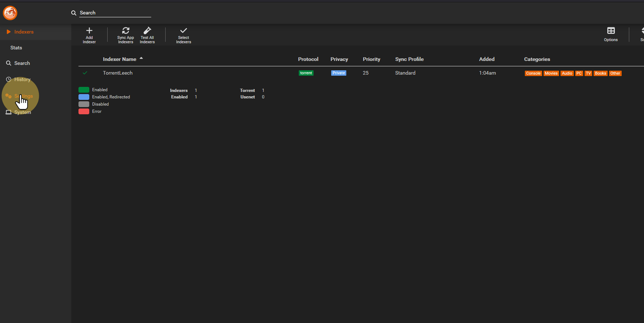Image resolution: width=644 pixels, height=323 pixels.
Task: Sort by Added column header
Action: click(x=487, y=59)
